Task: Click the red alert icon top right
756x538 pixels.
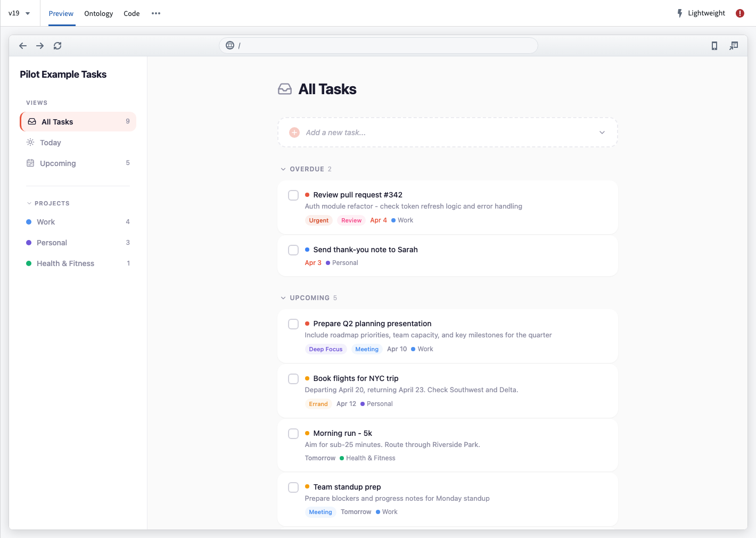Action: (x=739, y=13)
